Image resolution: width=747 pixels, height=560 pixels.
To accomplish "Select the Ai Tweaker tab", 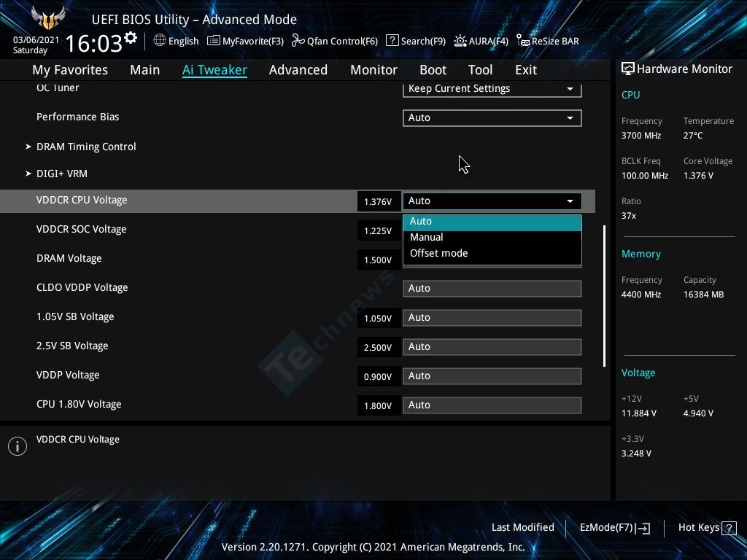I will (215, 70).
